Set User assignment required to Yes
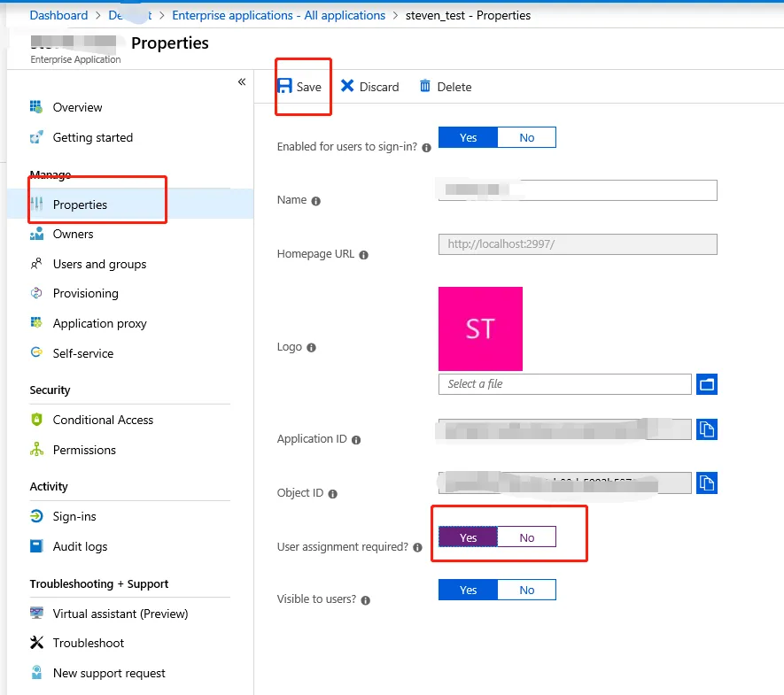Image resolution: width=784 pixels, height=695 pixels. tap(468, 537)
